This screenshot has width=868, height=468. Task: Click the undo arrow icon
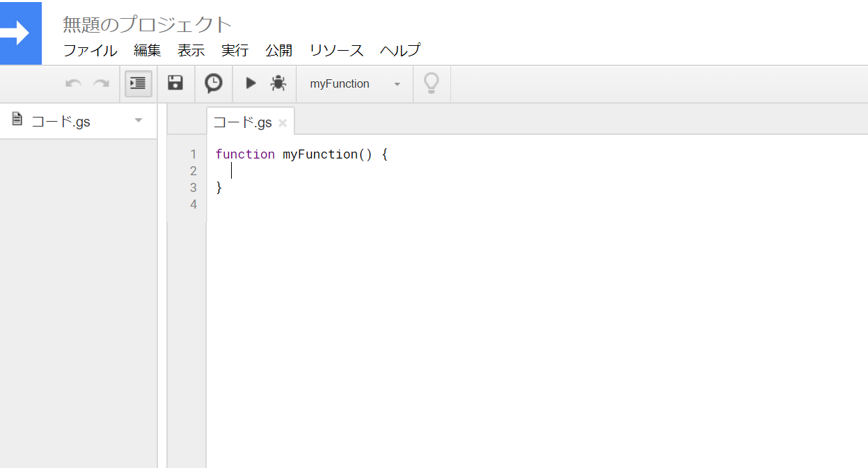click(x=74, y=84)
